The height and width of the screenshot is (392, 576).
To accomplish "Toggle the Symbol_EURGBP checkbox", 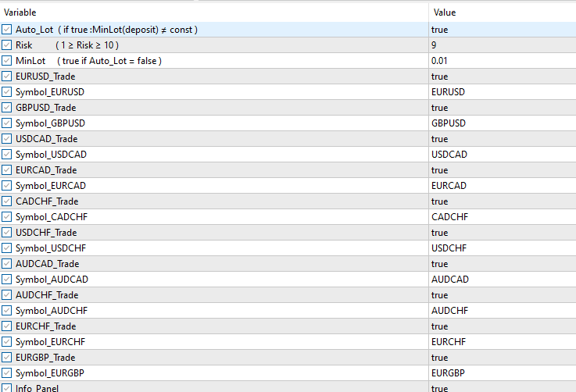I will tap(7, 373).
